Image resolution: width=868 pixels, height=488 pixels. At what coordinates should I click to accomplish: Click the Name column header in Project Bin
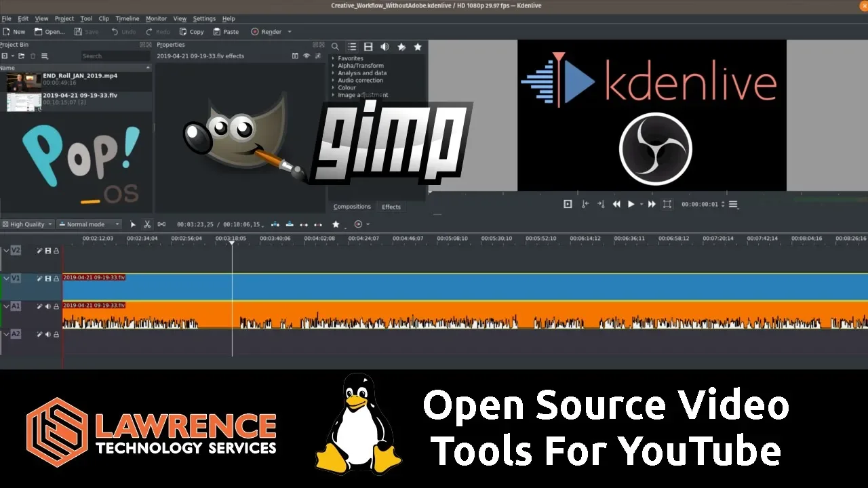pyautogui.click(x=75, y=68)
